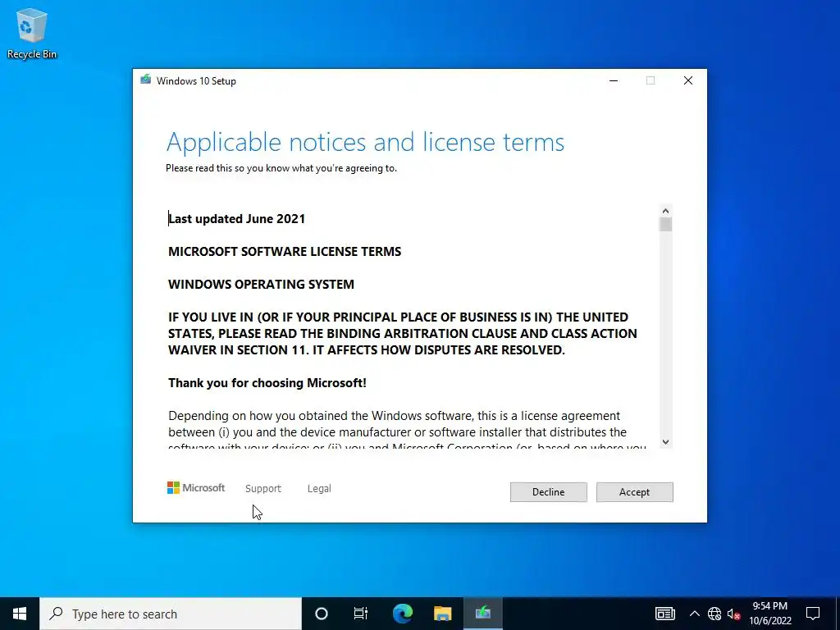
Task: Click the muted volume tray icon
Action: click(x=733, y=614)
